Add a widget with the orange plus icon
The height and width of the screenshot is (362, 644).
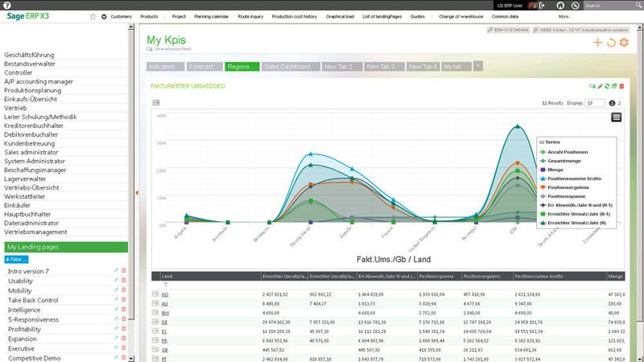tap(597, 43)
